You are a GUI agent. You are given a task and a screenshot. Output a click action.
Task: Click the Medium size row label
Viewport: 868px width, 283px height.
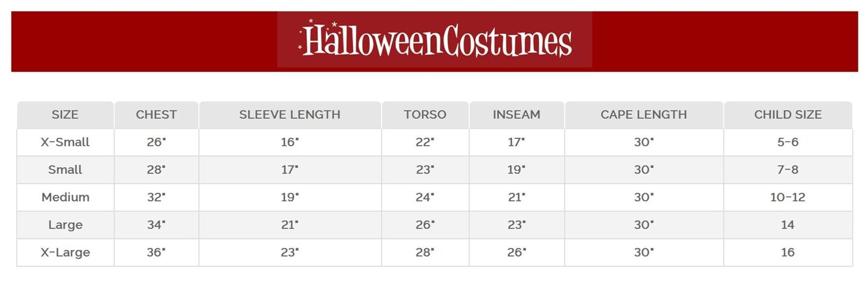click(x=65, y=197)
